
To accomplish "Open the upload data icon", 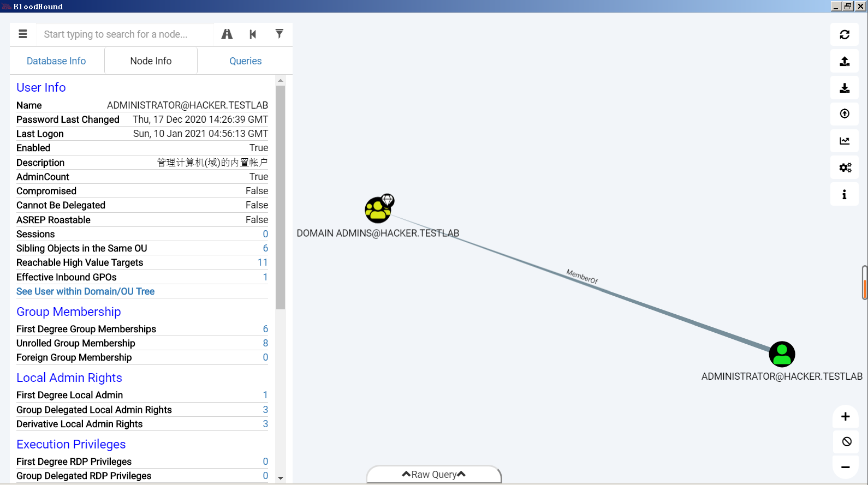I will click(x=845, y=113).
